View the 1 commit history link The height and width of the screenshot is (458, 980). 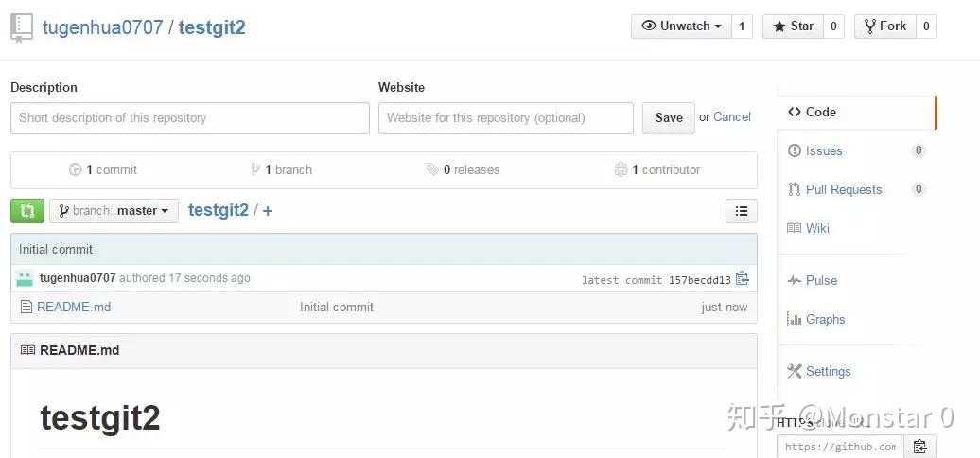[x=103, y=170]
